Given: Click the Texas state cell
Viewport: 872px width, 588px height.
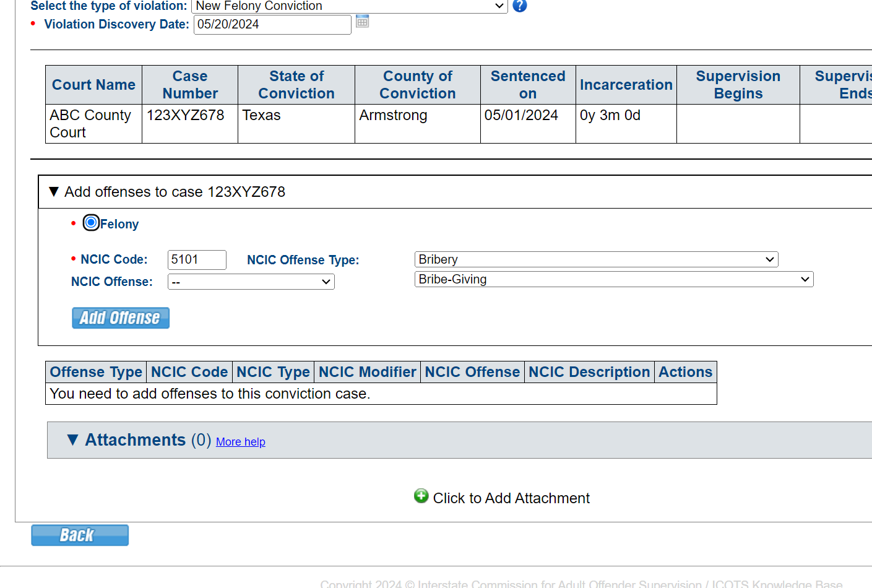Looking at the screenshot, I should 296,124.
